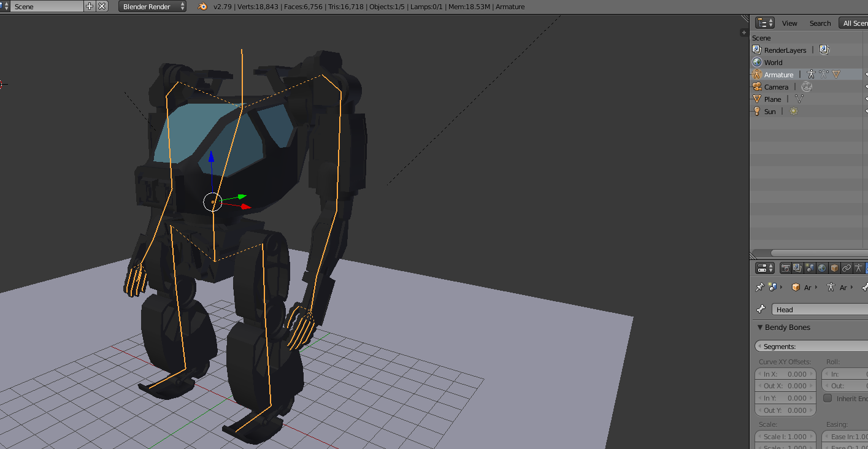Click the Segments value slider

[x=811, y=347]
